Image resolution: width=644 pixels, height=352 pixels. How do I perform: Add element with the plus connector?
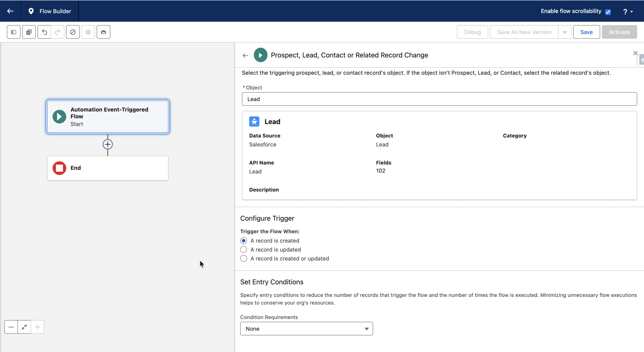coord(108,144)
